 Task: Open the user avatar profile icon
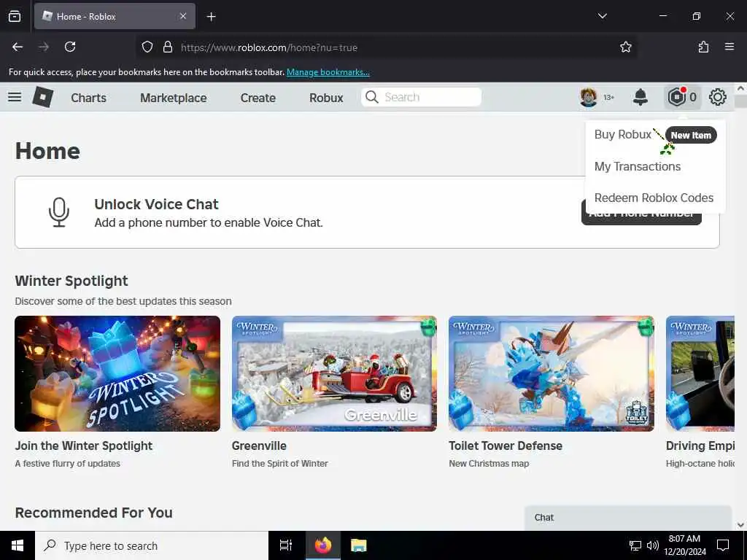point(589,97)
